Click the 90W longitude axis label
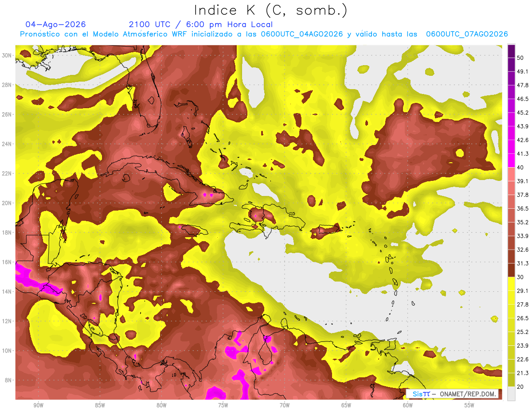Viewport: 532px width, 411px height. tap(39, 406)
